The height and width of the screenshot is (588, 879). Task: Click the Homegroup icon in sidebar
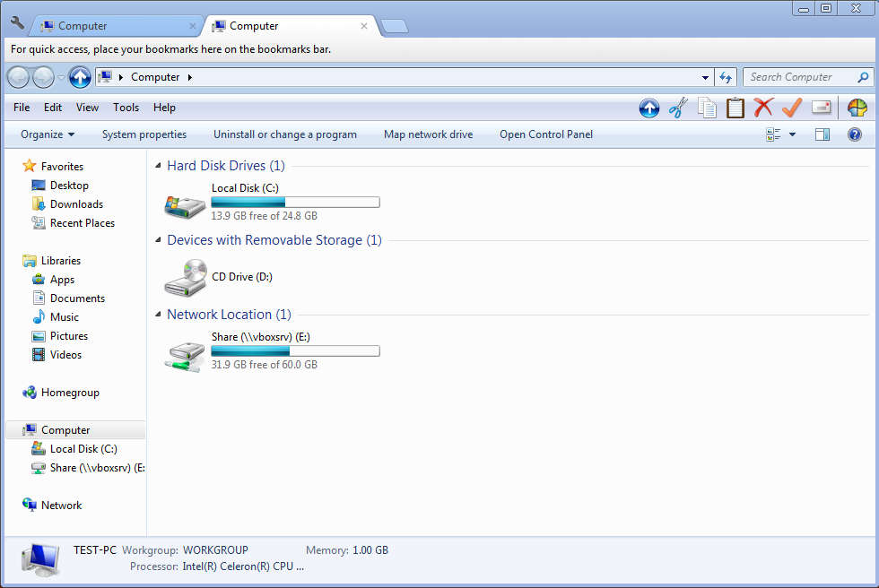click(29, 392)
